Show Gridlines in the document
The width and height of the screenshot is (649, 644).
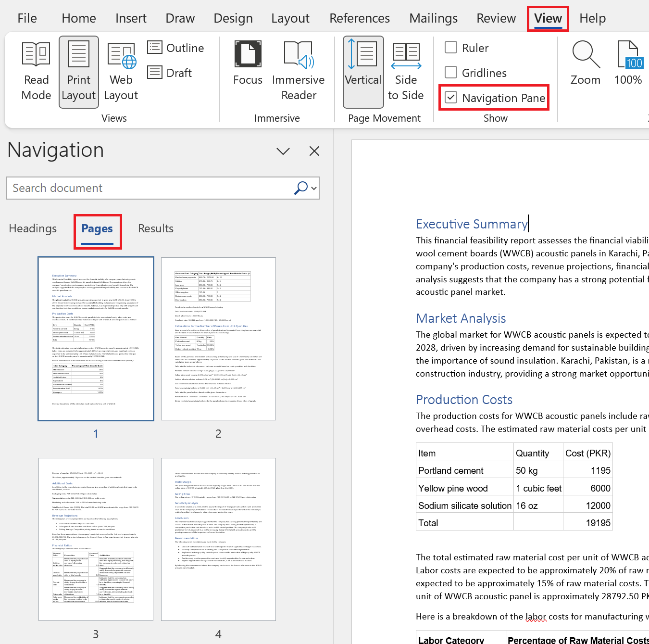coord(451,72)
